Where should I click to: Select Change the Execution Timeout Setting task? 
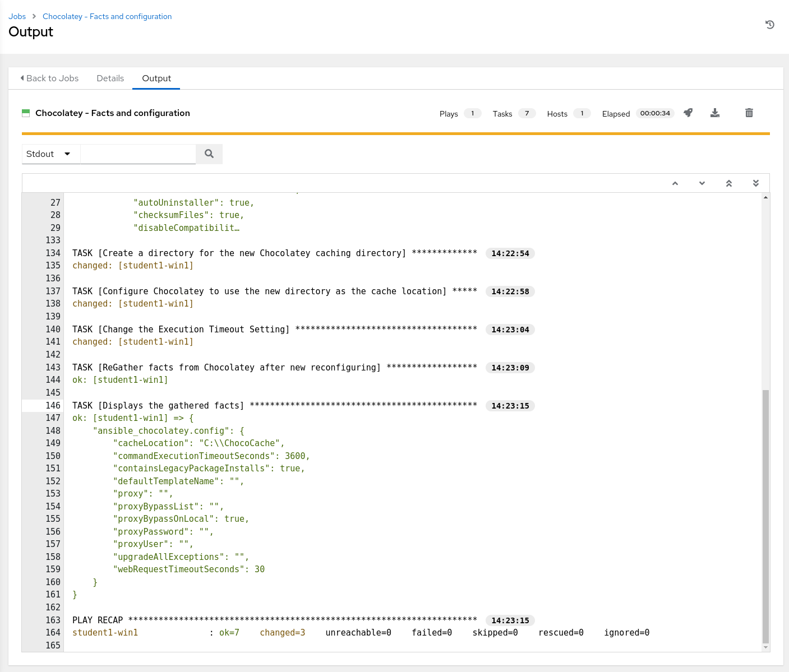pos(275,329)
